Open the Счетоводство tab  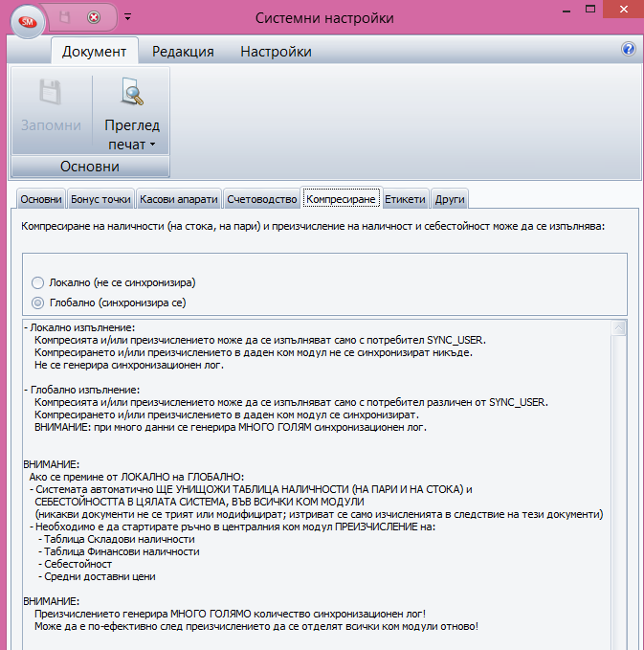pos(262,199)
